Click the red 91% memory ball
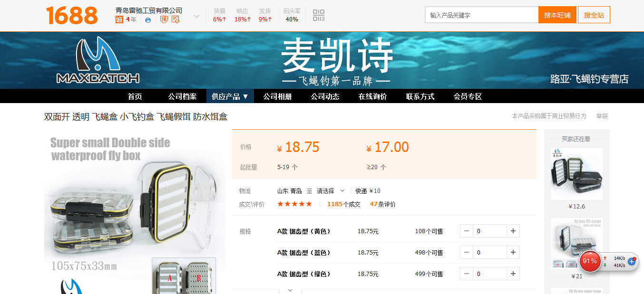The height and width of the screenshot is (294, 644). [x=590, y=261]
